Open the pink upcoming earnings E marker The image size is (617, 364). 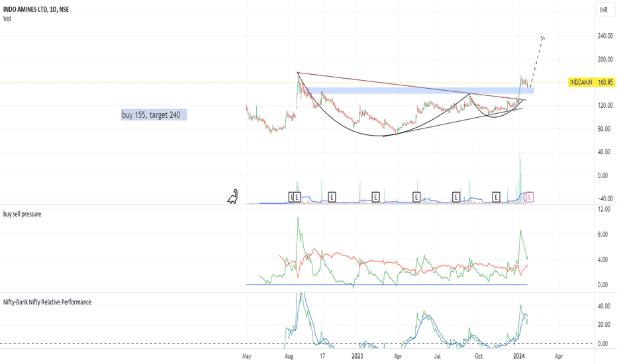[530, 197]
